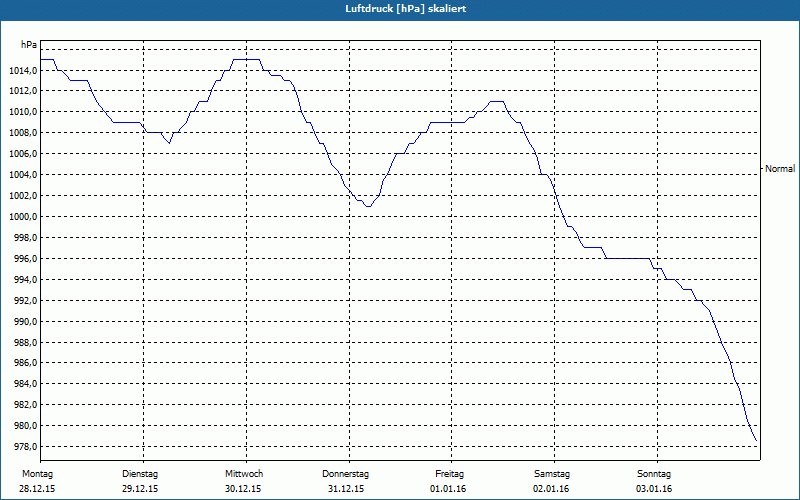
Task: Click the date 30.12.15
Action: [x=243, y=489]
